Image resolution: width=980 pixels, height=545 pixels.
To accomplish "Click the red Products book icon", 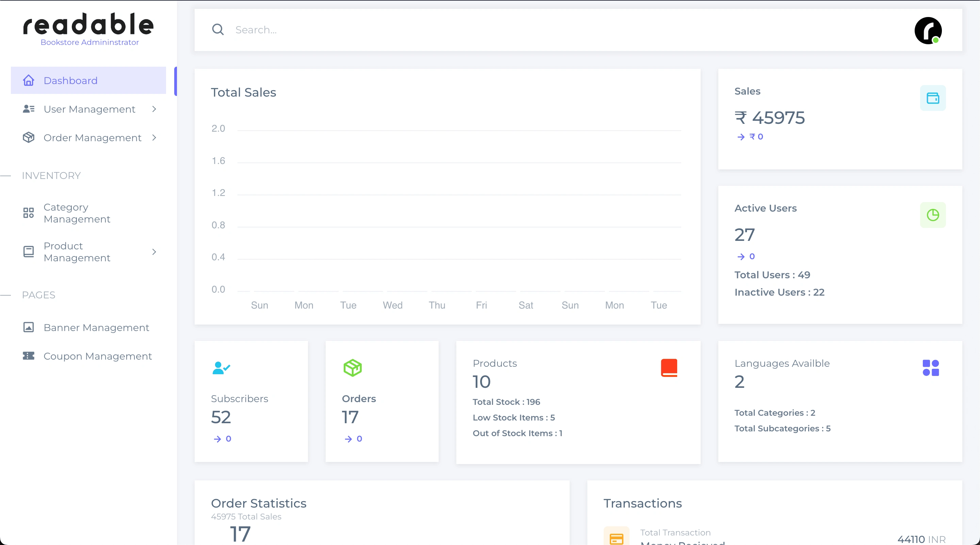I will [669, 367].
